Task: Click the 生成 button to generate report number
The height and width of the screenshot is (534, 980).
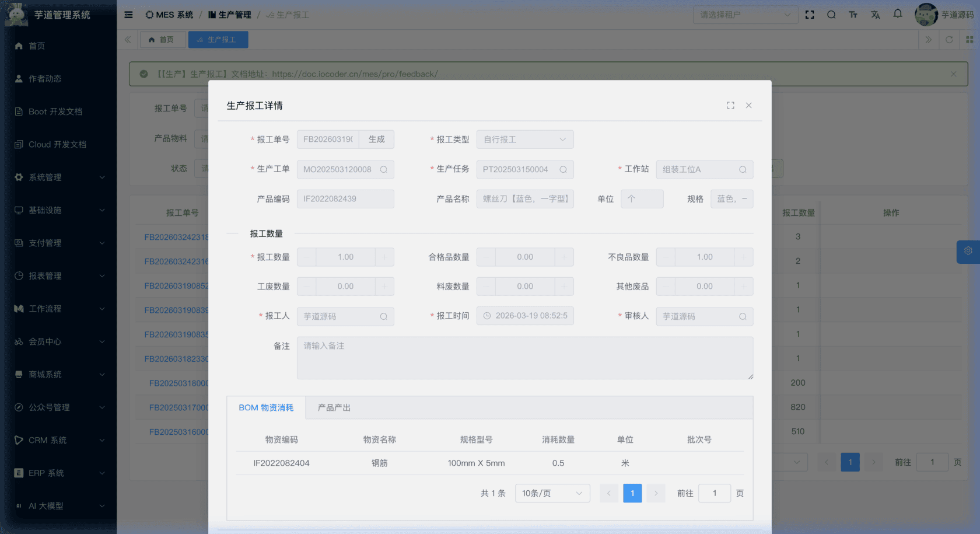Action: coord(376,139)
